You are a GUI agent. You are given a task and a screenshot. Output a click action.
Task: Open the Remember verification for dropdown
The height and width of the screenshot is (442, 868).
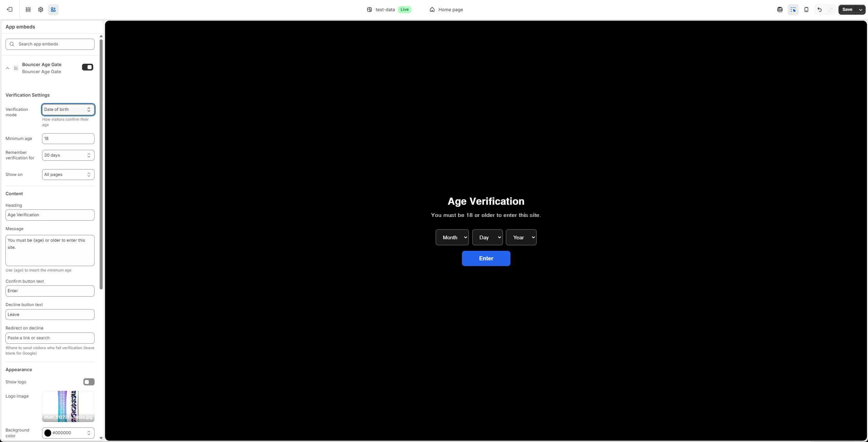point(68,155)
